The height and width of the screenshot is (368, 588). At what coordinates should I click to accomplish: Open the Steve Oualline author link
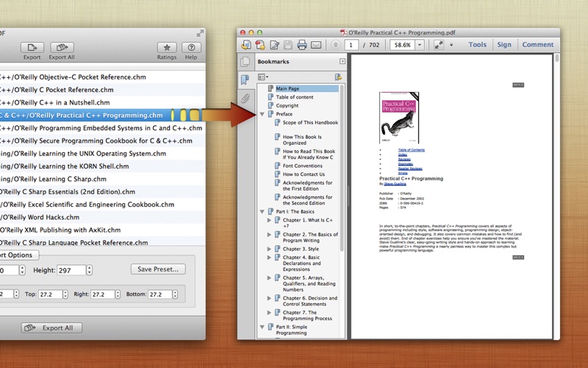tap(395, 184)
